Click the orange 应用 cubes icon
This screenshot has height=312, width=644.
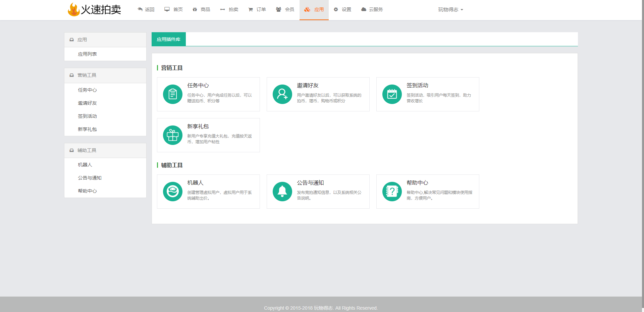[307, 9]
